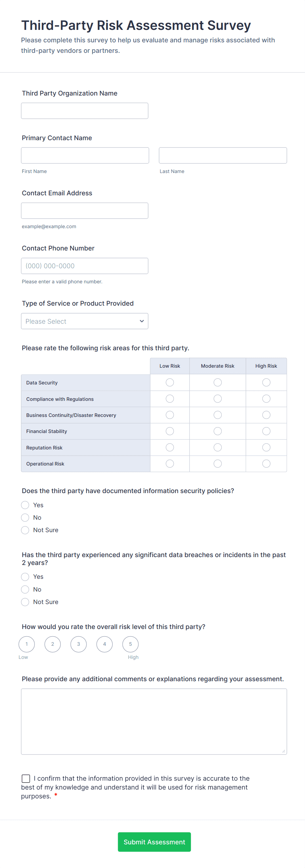Choose No for data breaches question
The image size is (305, 868).
(x=25, y=589)
